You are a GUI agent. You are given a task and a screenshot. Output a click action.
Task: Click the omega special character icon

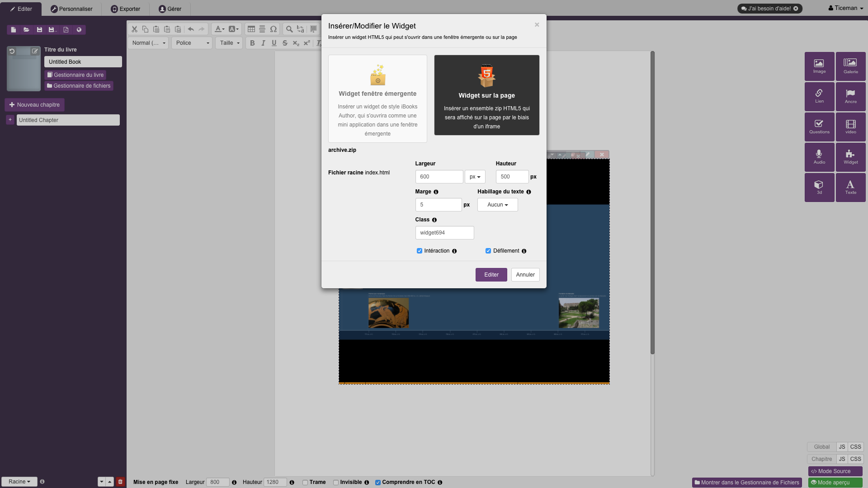tap(274, 29)
